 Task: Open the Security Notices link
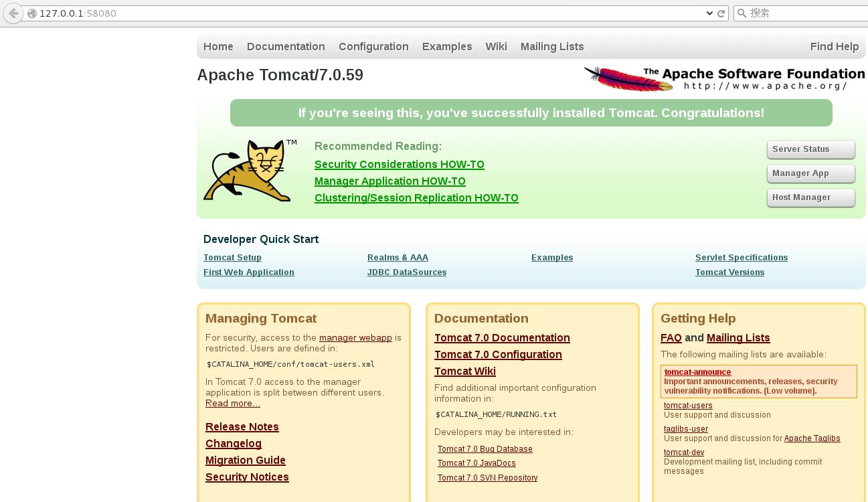click(247, 477)
